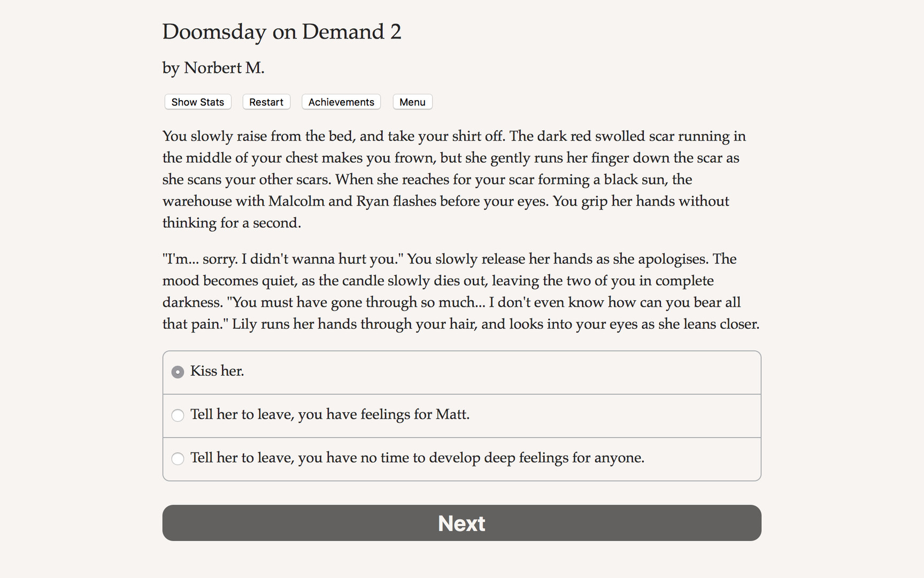Toggle the currently selected "Kiss her" choice
Viewport: 924px width, 578px height.
(178, 371)
